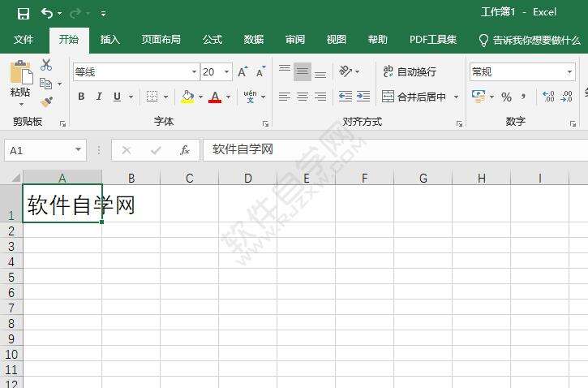Open the Undo history dropdown arrow

[x=59, y=14]
